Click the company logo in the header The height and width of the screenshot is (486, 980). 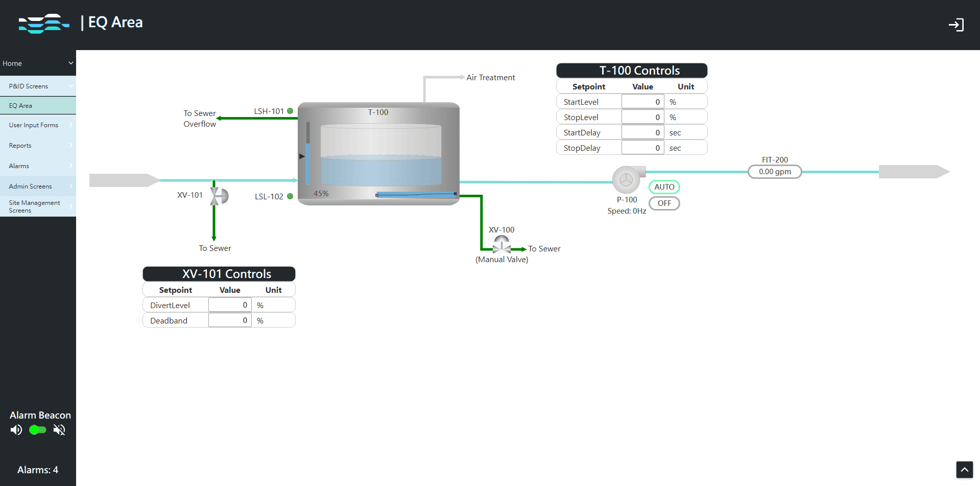click(44, 23)
